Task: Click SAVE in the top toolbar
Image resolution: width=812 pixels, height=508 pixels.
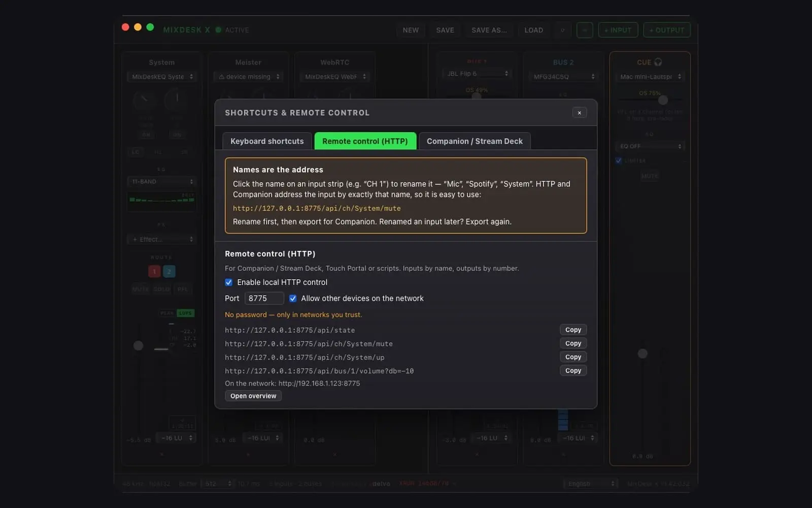Action: coord(445,30)
